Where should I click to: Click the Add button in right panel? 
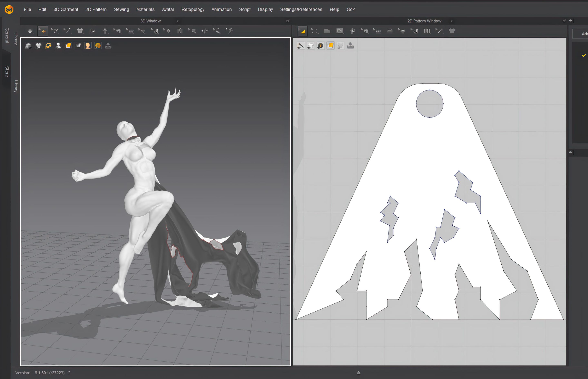click(580, 34)
